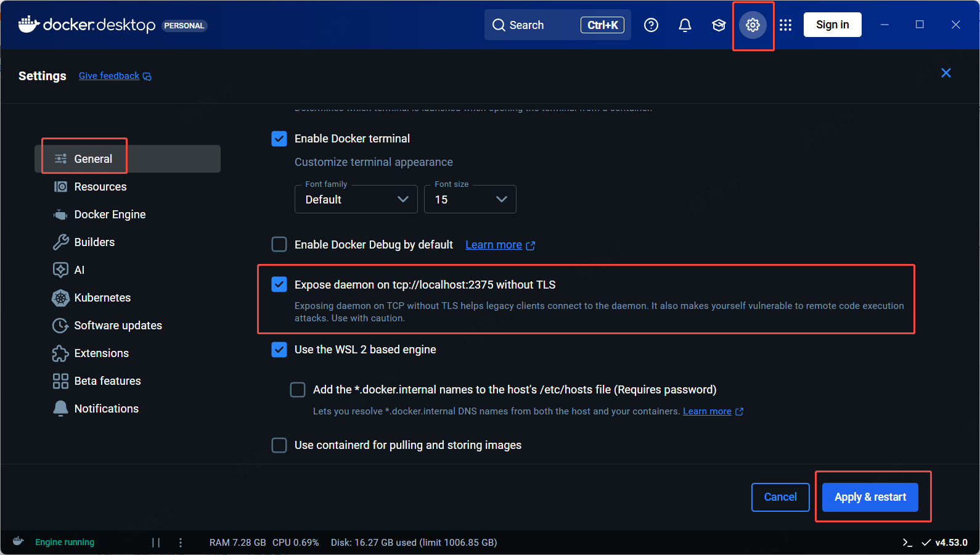Click the Cancel button
Image resolution: width=980 pixels, height=555 pixels.
click(780, 497)
